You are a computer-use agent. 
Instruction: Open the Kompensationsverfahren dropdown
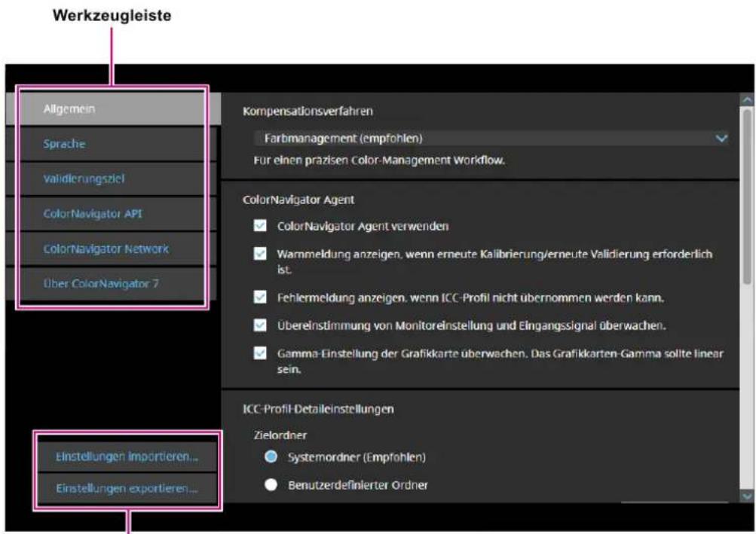491,139
